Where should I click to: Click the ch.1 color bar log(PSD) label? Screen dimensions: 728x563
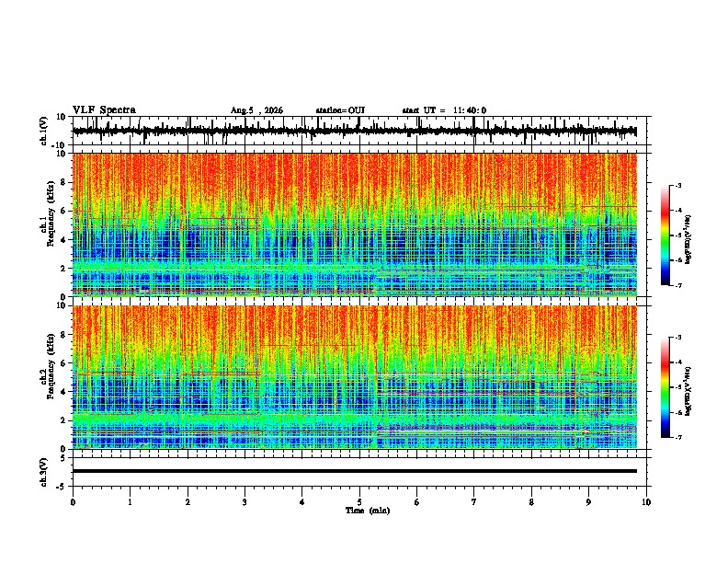(x=688, y=240)
